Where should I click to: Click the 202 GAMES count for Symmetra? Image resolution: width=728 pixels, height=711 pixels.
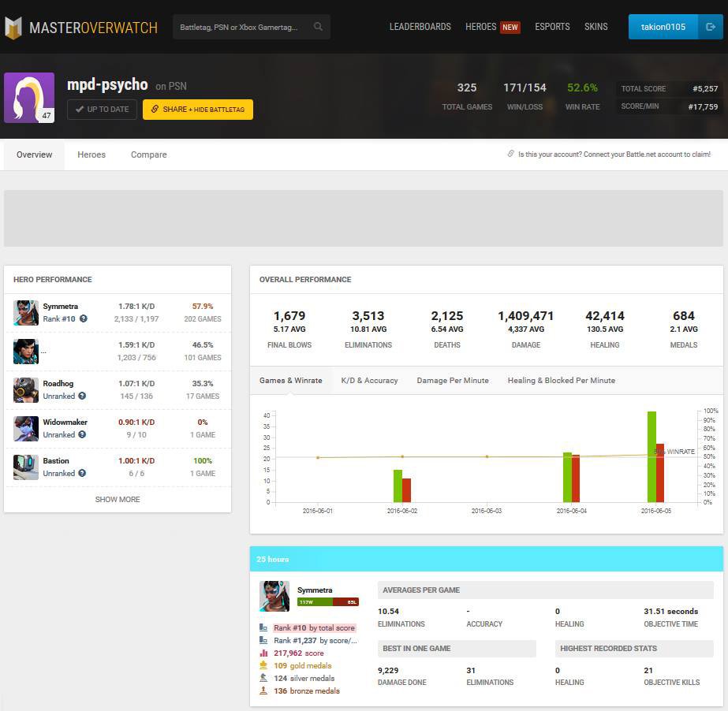click(x=203, y=318)
